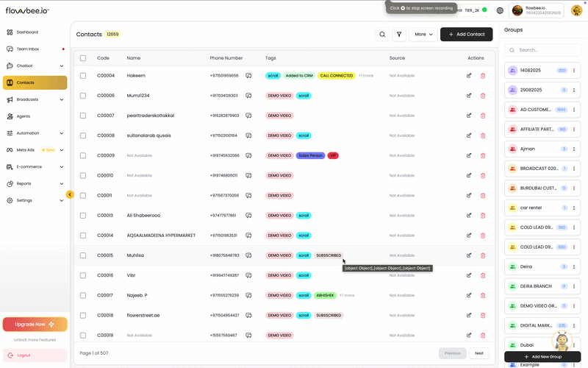
Task: Expand the Broadcasts sidebar menu
Action: (34, 99)
